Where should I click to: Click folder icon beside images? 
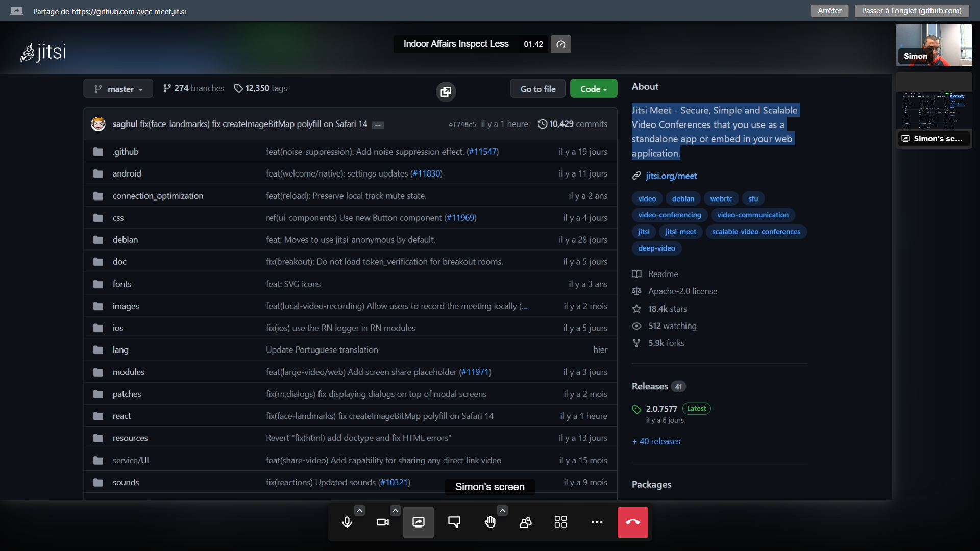tap(98, 306)
